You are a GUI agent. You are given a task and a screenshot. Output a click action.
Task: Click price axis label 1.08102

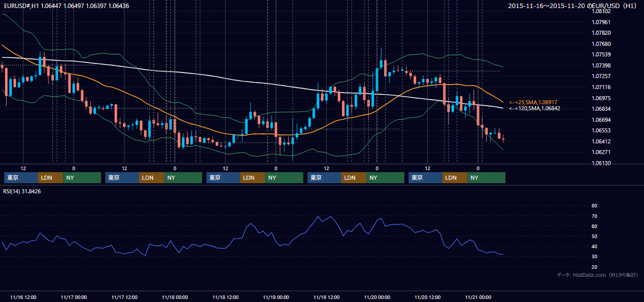(x=601, y=11)
